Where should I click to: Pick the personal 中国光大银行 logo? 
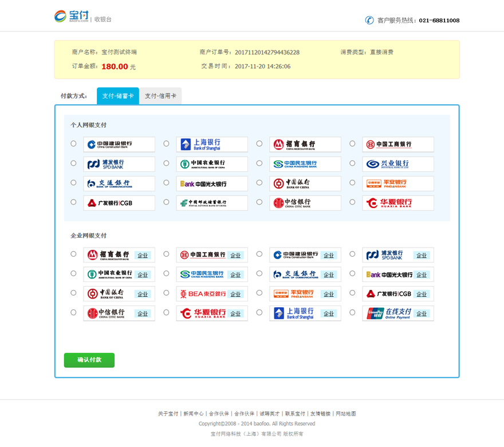(212, 183)
